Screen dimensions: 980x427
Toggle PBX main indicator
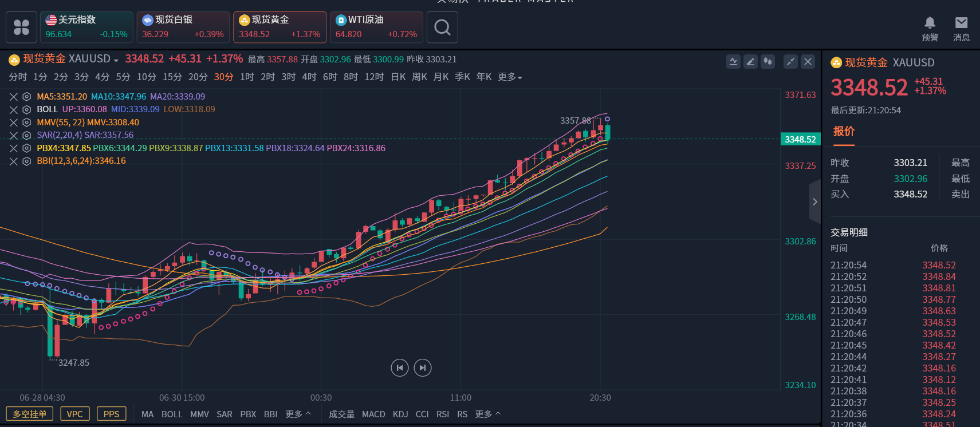tap(248, 414)
